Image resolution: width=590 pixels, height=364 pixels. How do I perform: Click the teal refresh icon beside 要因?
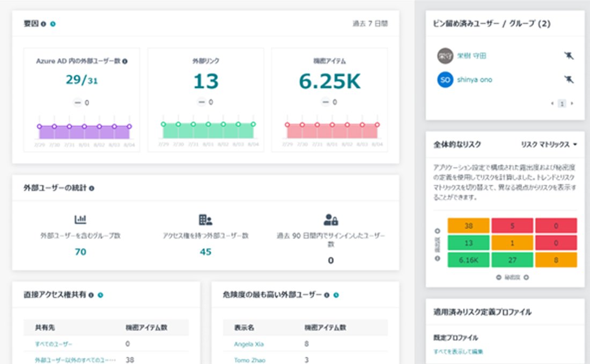coord(53,24)
